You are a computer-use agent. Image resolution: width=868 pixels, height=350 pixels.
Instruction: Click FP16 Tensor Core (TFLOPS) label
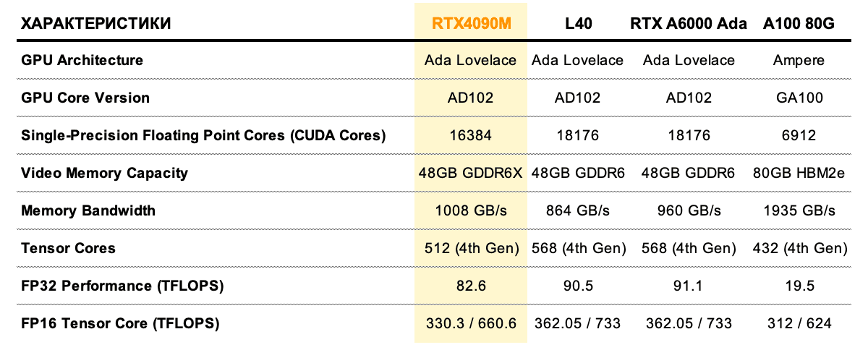pyautogui.click(x=120, y=323)
